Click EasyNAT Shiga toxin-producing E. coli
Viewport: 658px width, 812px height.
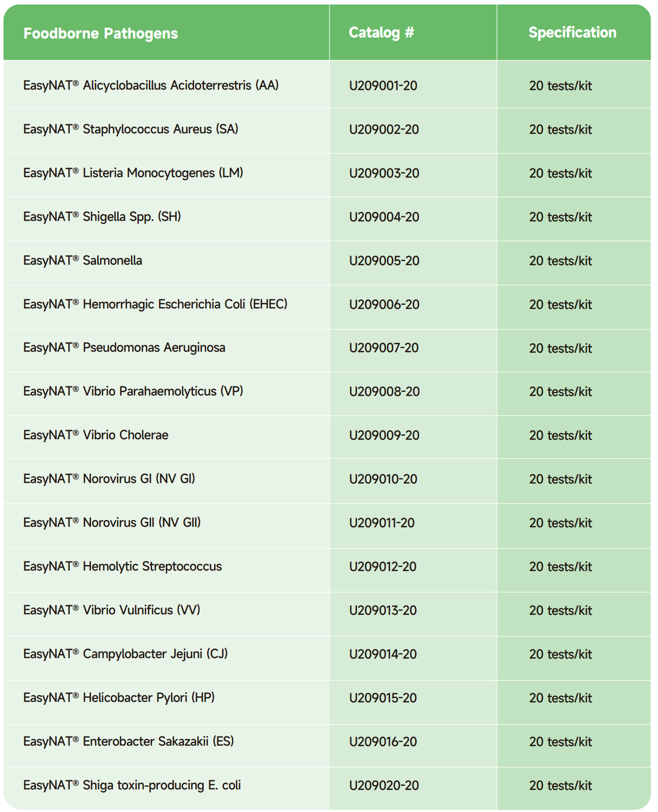[x=132, y=785]
